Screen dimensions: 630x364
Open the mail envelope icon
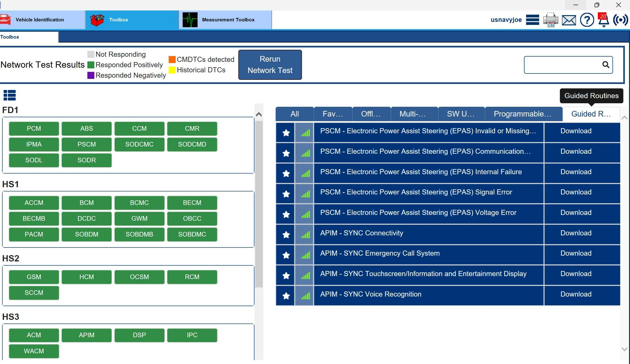(569, 20)
